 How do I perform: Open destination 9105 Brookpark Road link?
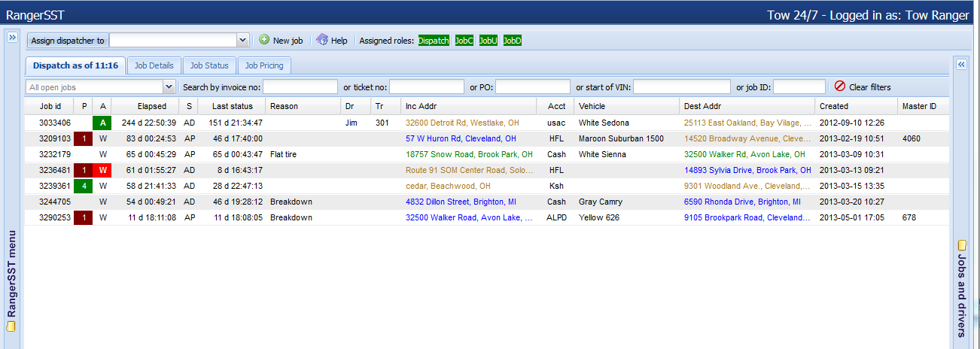click(746, 217)
